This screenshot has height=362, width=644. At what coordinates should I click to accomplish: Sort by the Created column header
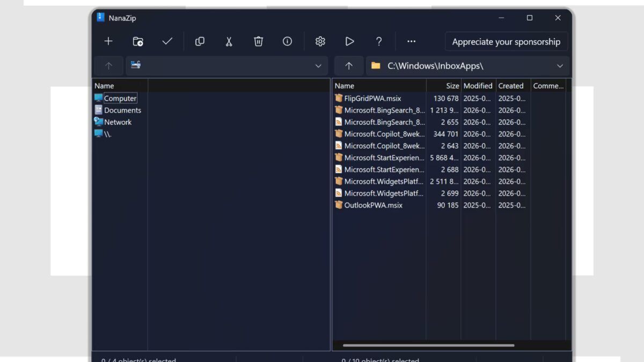[x=513, y=86]
